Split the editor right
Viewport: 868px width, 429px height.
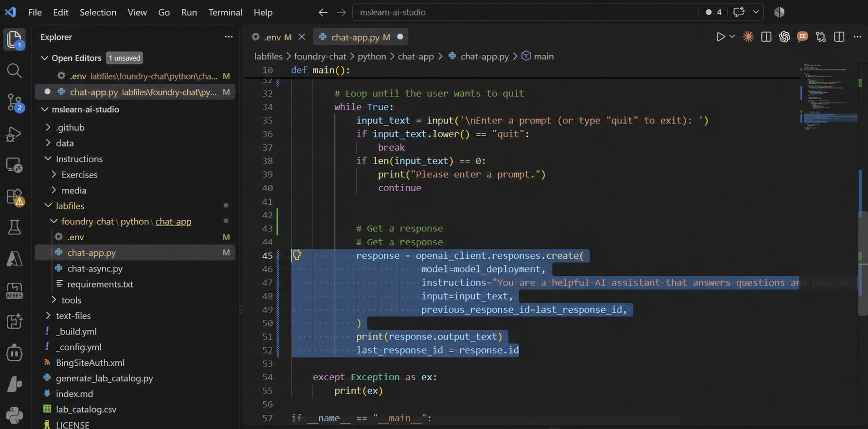click(839, 37)
